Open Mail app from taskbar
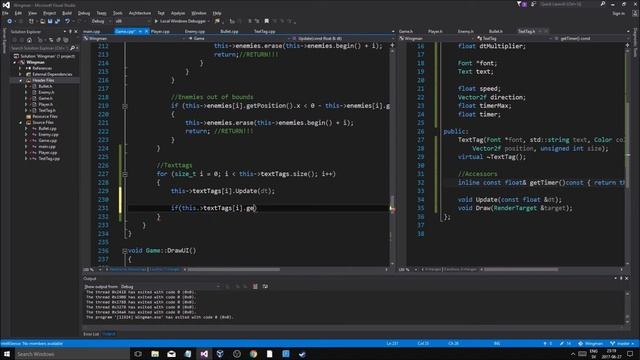 click(x=171, y=354)
